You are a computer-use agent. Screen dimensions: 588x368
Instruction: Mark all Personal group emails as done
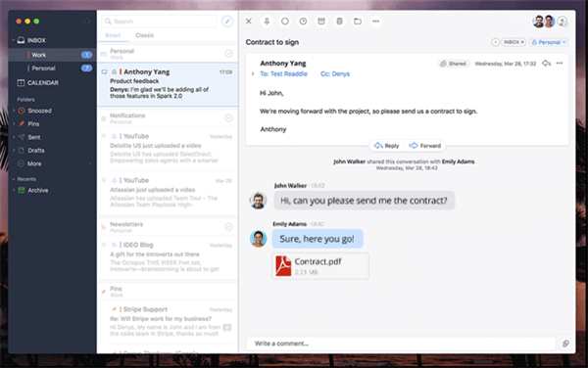click(228, 54)
